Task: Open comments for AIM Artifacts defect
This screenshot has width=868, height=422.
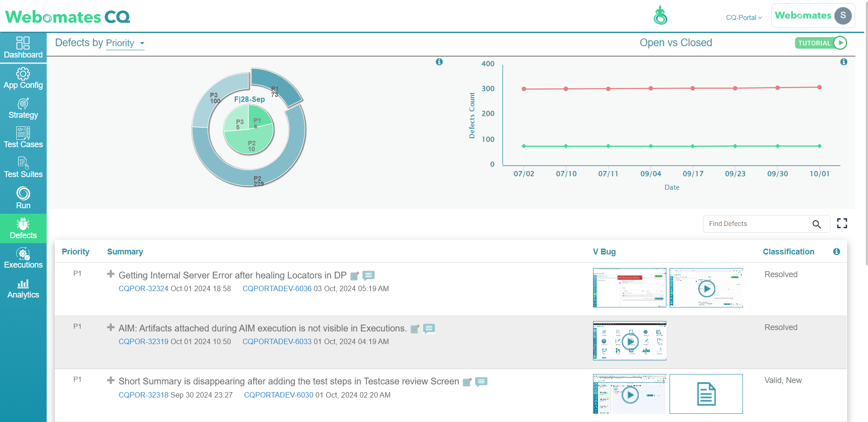Action: pyautogui.click(x=429, y=328)
